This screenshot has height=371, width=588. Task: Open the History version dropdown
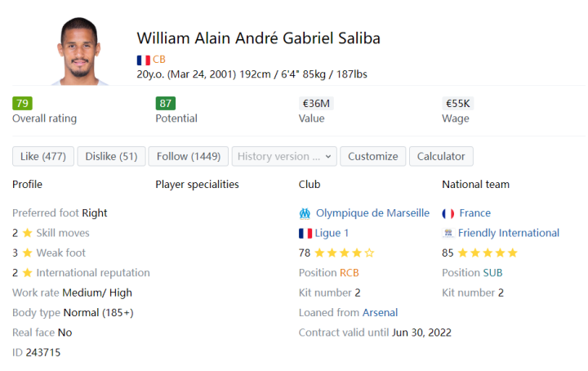pos(284,156)
